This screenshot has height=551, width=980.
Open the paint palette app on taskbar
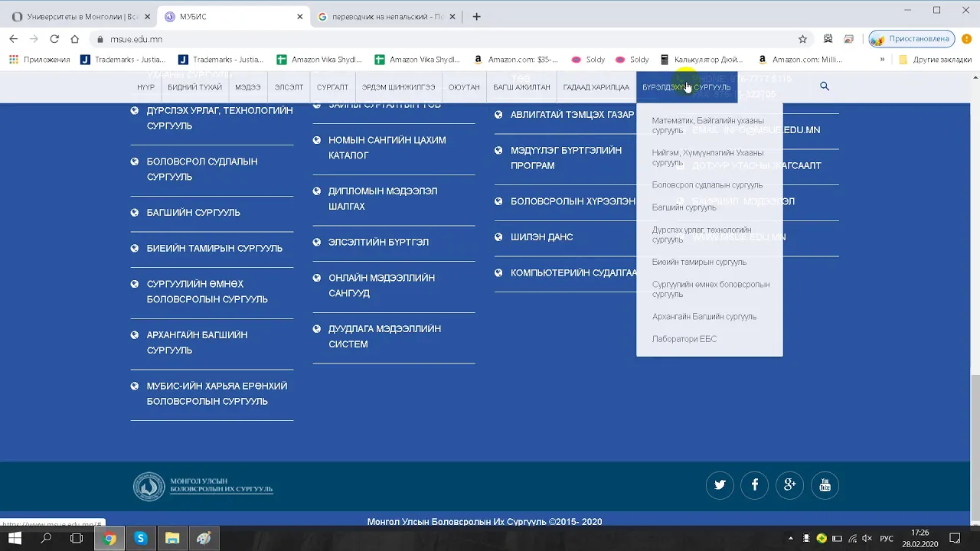pyautogui.click(x=204, y=539)
